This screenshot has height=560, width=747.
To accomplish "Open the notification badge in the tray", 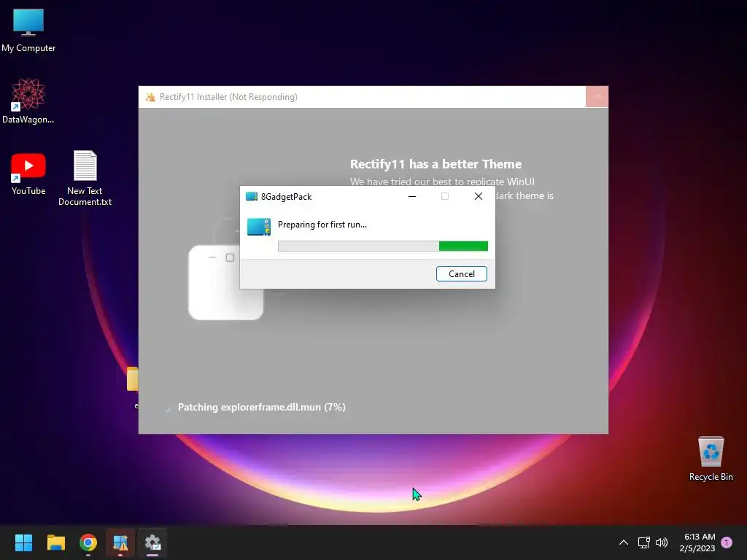I will point(727,542).
